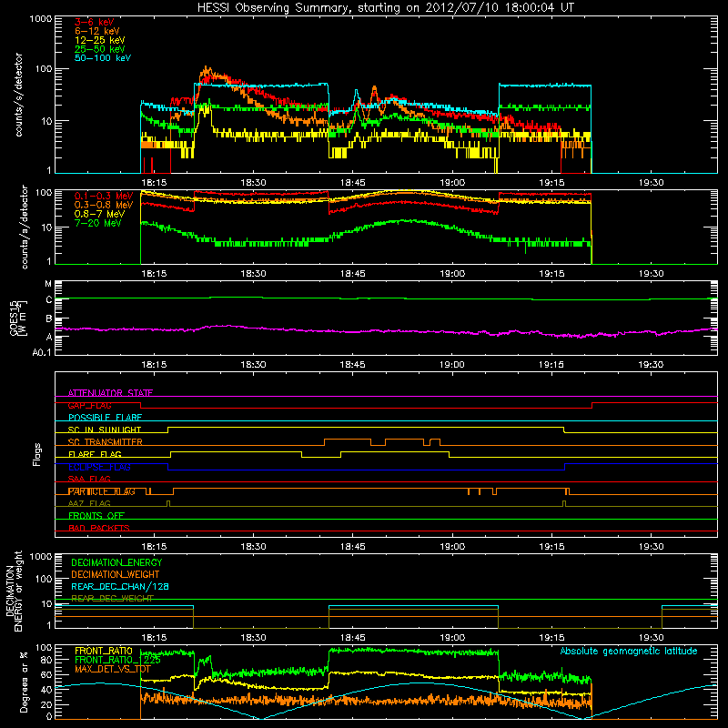Click the GOES15 W m-2 axis label
The height and width of the screenshot is (728, 728).
(x=18, y=318)
